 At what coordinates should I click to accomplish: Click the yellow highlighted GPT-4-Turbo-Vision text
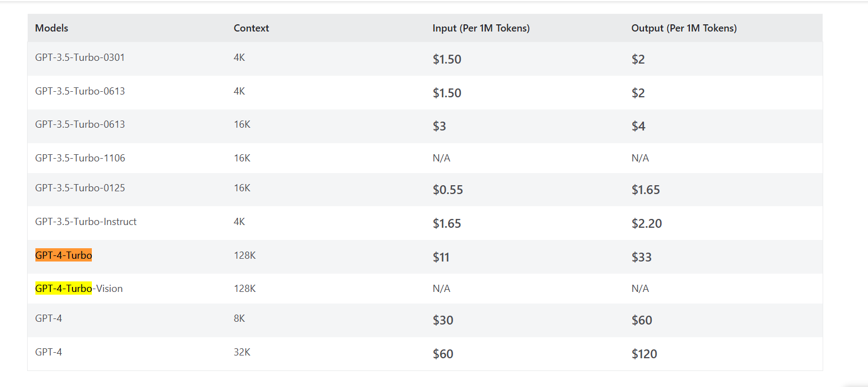click(79, 289)
